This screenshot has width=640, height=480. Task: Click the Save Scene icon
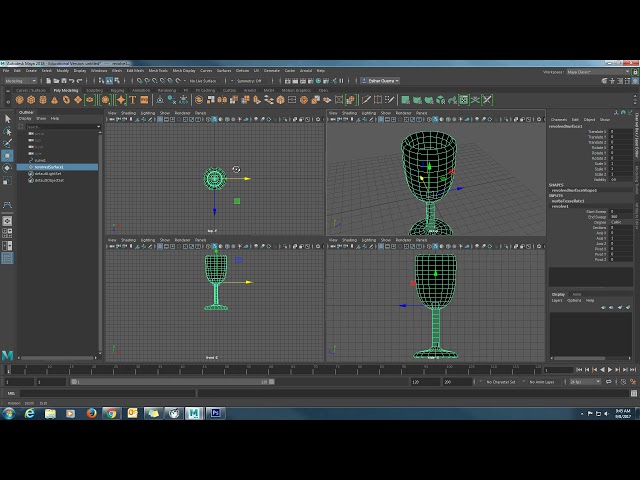[x=64, y=81]
